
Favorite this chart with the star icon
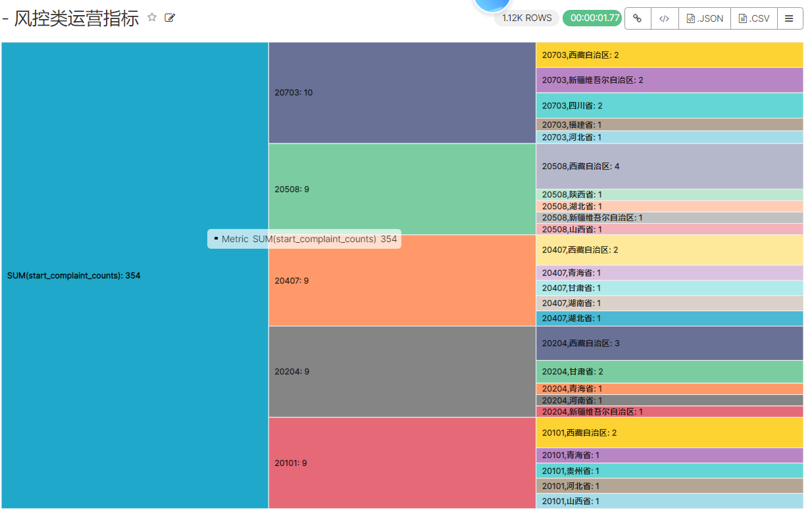[152, 18]
